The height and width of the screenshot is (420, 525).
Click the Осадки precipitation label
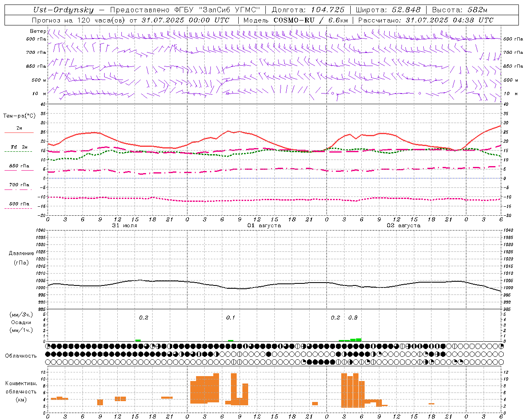pos(21,322)
